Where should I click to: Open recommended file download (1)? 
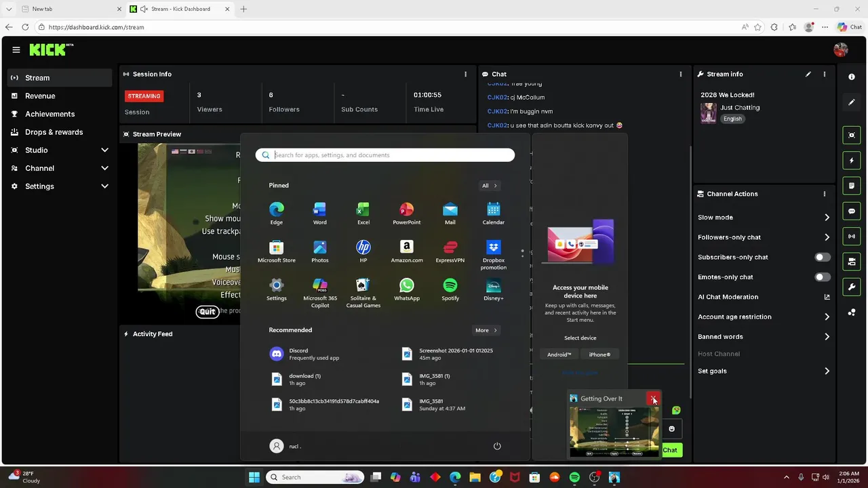(328, 379)
